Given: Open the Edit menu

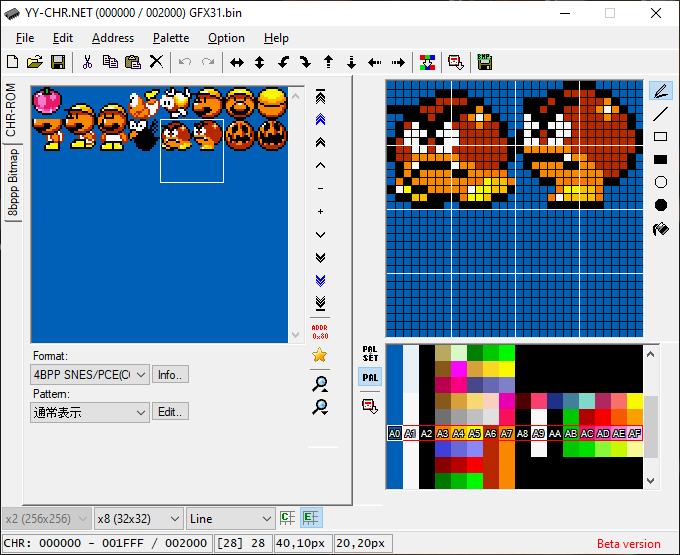Looking at the screenshot, I should pyautogui.click(x=63, y=38).
